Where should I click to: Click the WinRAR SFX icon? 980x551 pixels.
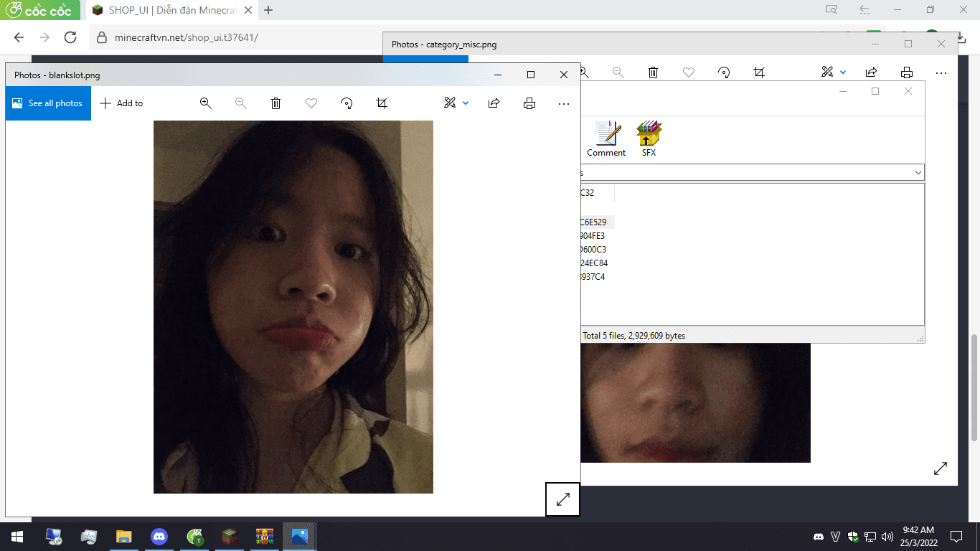649,138
